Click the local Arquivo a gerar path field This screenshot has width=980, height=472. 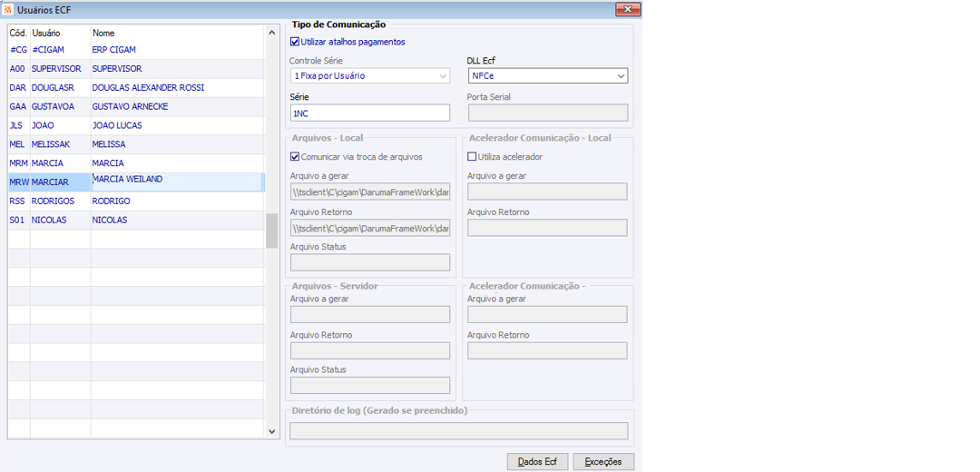(x=369, y=192)
